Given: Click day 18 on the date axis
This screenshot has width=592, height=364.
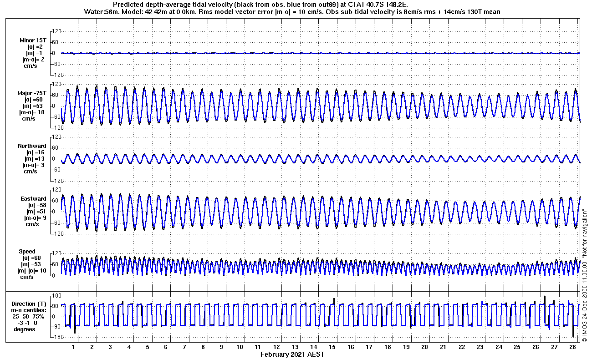Looking at the screenshot, I should pyautogui.click(x=388, y=347).
